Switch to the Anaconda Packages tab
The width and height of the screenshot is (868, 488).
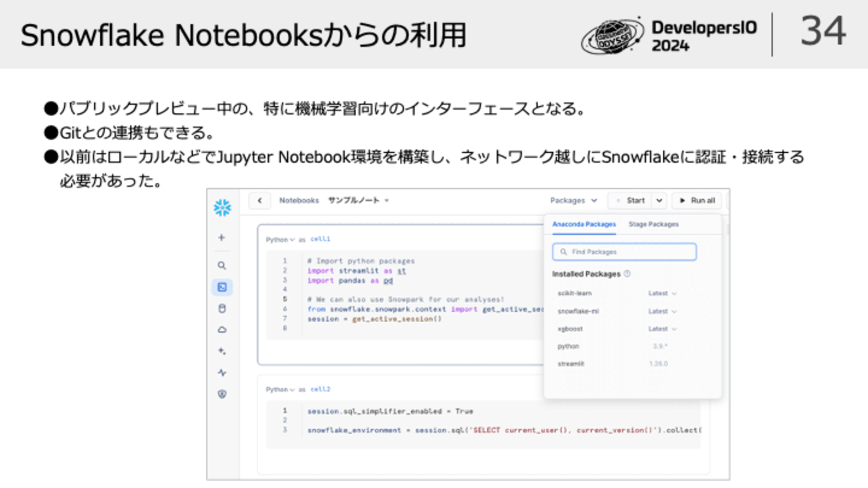coord(584,224)
